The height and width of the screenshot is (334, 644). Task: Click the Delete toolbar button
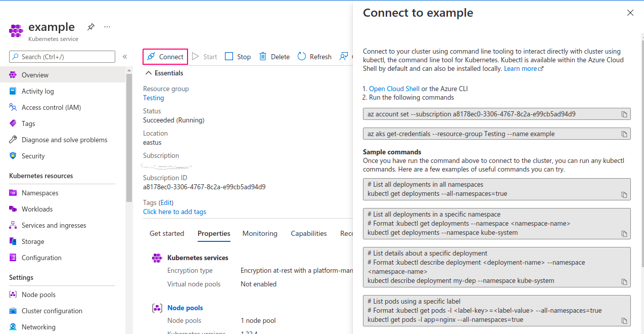pyautogui.click(x=274, y=57)
